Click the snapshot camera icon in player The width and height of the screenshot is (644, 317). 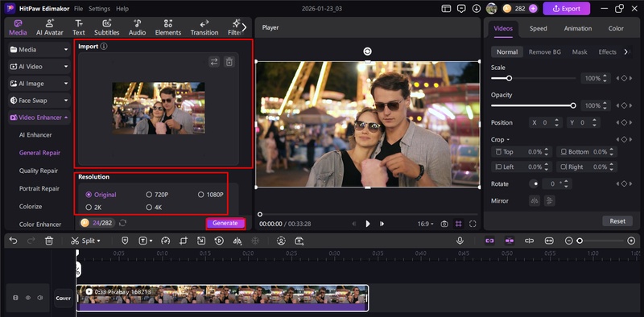click(x=444, y=224)
